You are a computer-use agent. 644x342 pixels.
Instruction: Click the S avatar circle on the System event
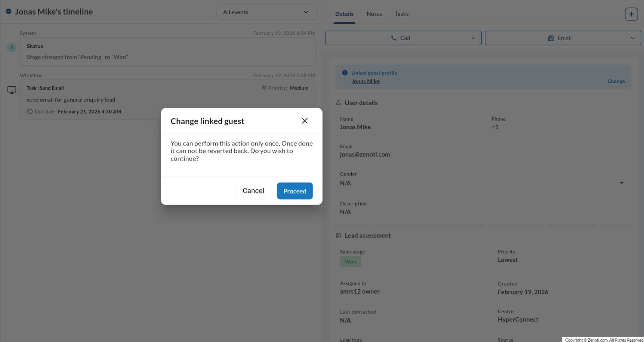12,47
